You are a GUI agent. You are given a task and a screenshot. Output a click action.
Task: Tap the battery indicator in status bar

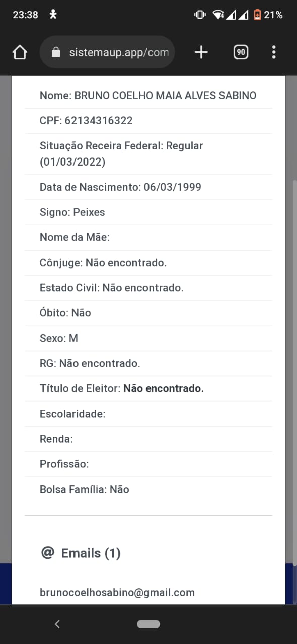click(x=257, y=15)
